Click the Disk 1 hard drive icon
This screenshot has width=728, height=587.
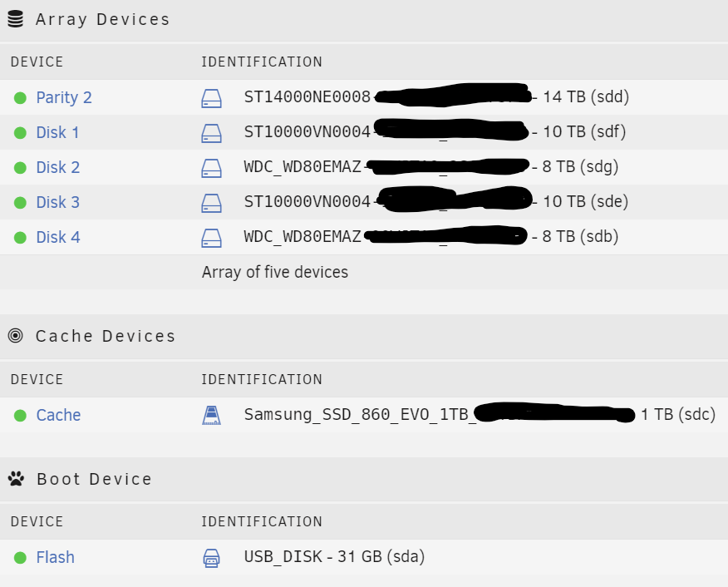coord(211,133)
